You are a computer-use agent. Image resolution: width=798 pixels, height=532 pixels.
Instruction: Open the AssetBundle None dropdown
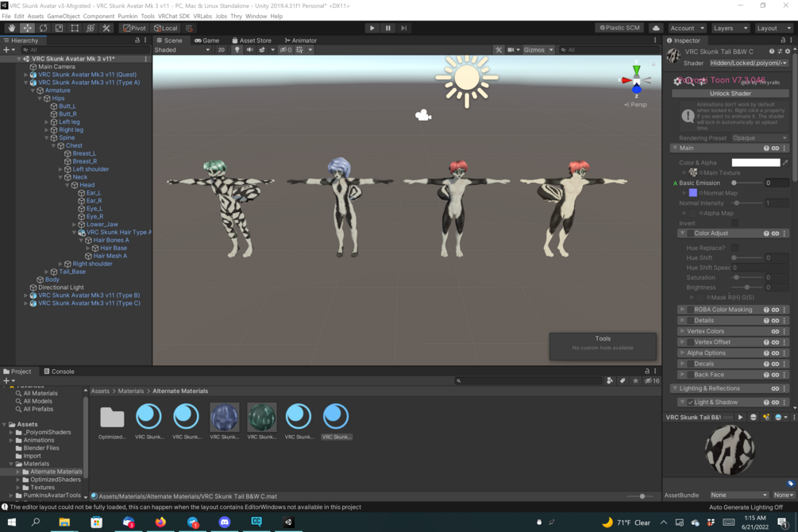739,495
